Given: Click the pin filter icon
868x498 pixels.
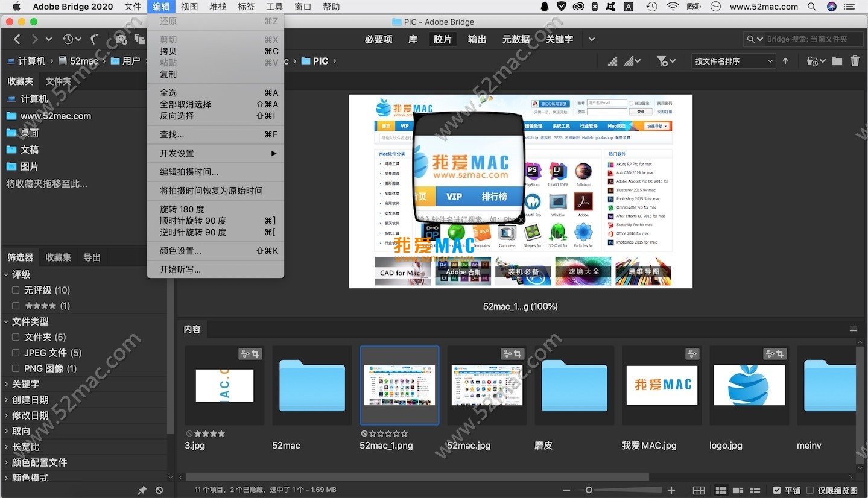Looking at the screenshot, I should click(142, 491).
